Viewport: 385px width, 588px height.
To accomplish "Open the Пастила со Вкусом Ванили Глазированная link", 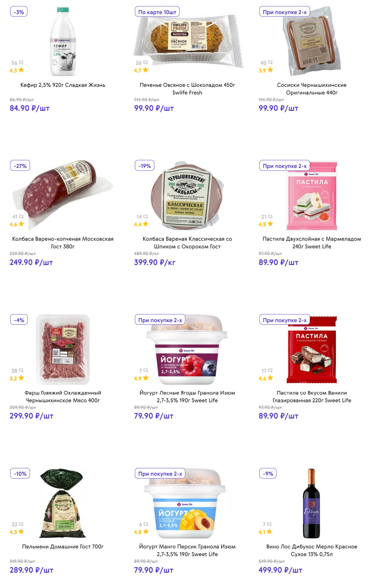I will pos(312,396).
